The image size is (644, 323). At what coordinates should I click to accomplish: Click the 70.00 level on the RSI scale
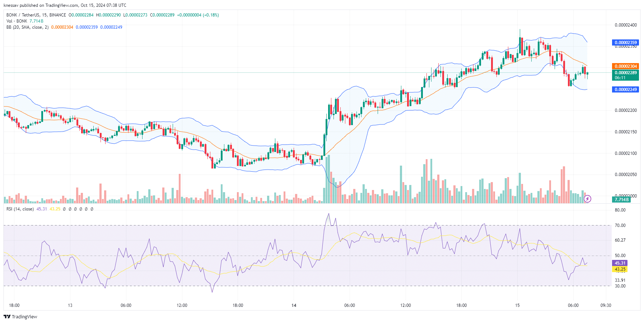620,225
